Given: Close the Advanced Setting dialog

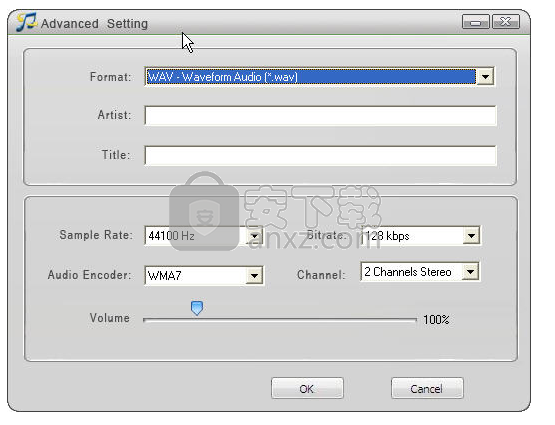Looking at the screenshot, I should (506, 22).
